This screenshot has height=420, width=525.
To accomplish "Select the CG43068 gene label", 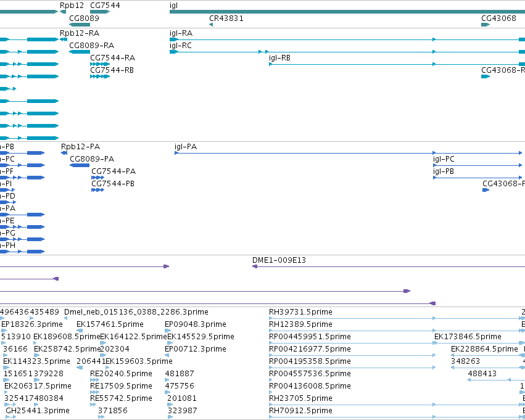I will [498, 19].
